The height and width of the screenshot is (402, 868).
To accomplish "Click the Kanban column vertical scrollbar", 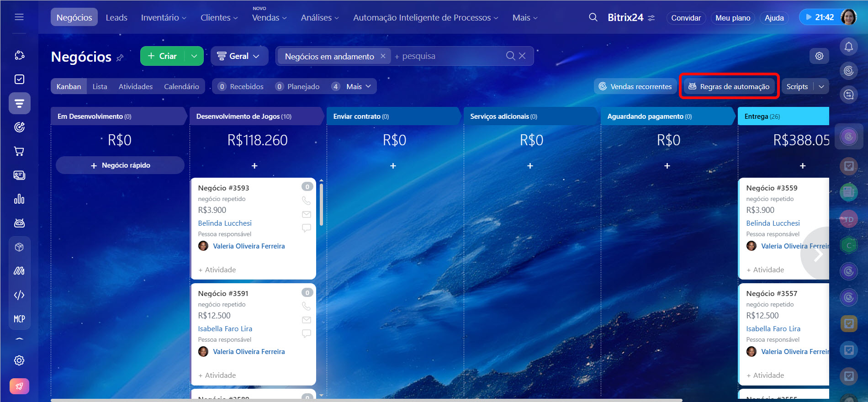I will pos(321,204).
